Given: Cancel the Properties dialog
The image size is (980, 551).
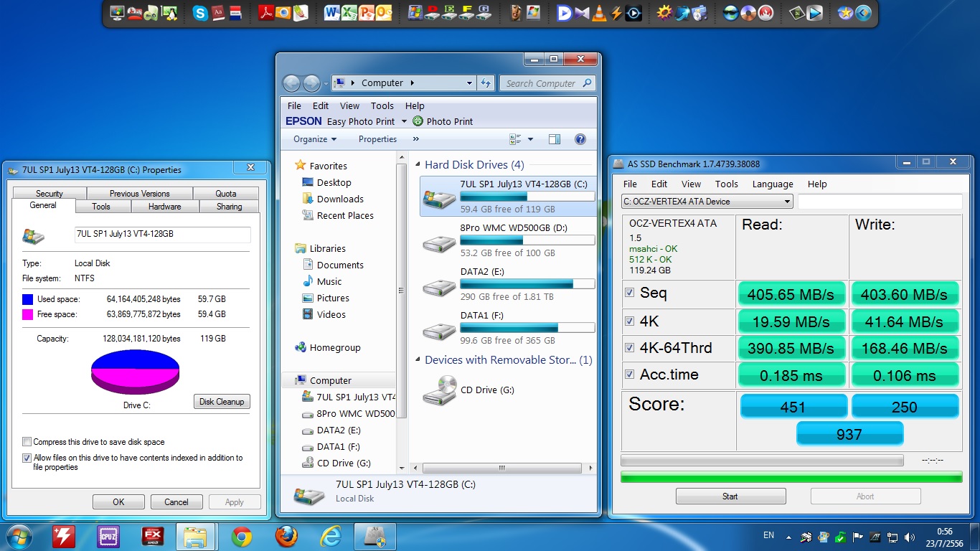Looking at the screenshot, I should (176, 502).
